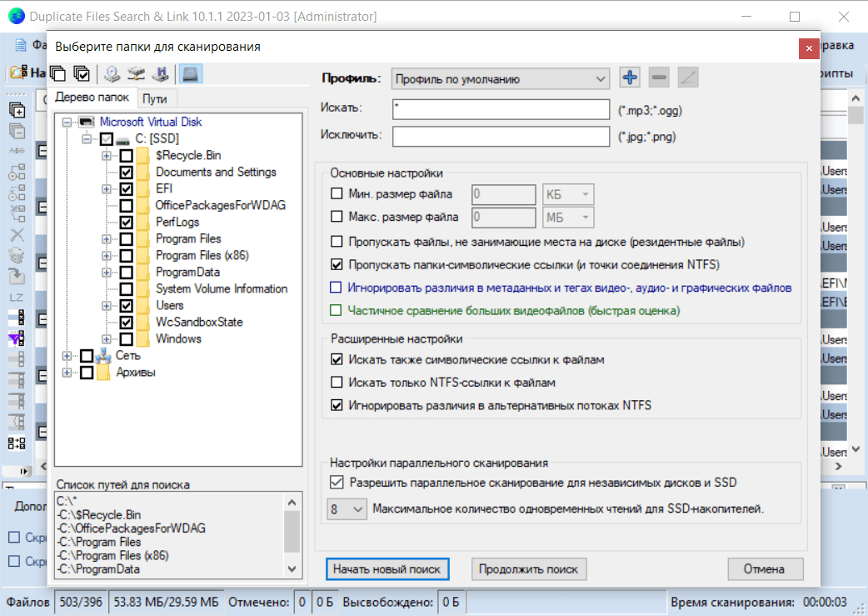Image resolution: width=868 pixels, height=616 pixels.
Task: Select the Дерево папок tab
Action: pyautogui.click(x=92, y=97)
